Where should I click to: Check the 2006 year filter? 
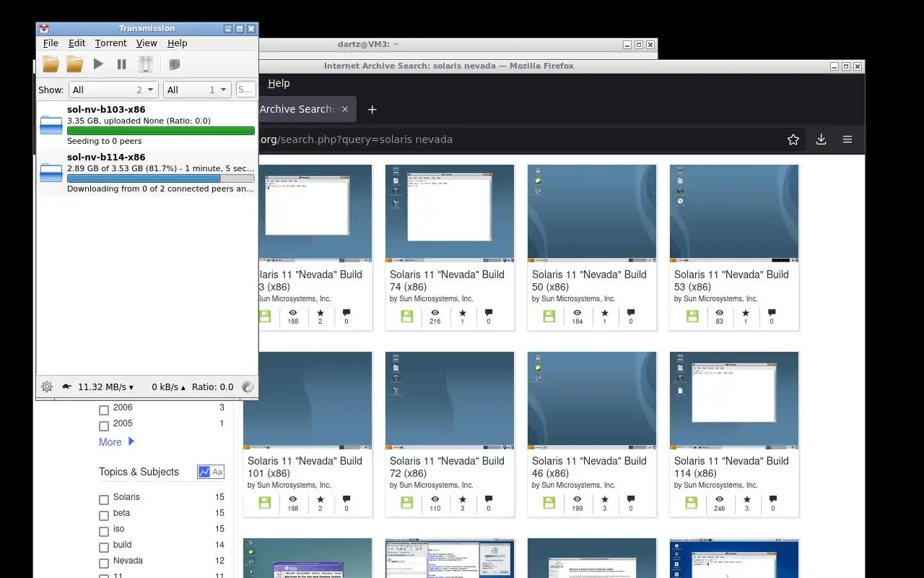point(104,410)
